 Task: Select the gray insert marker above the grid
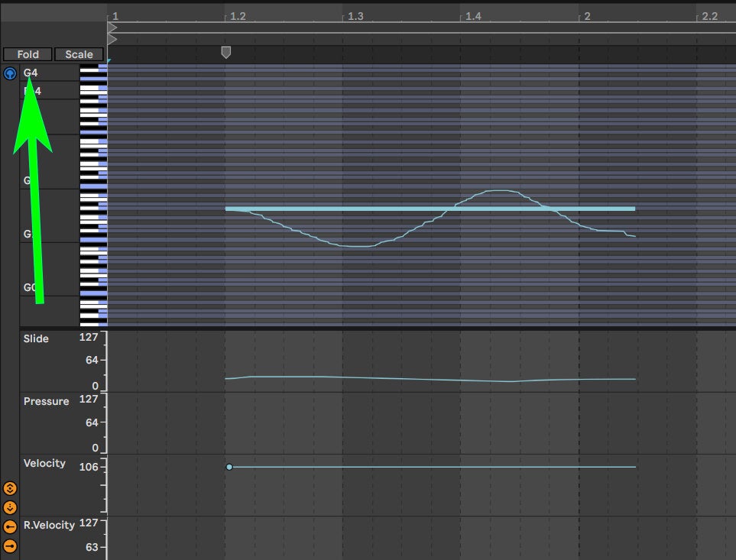click(225, 52)
